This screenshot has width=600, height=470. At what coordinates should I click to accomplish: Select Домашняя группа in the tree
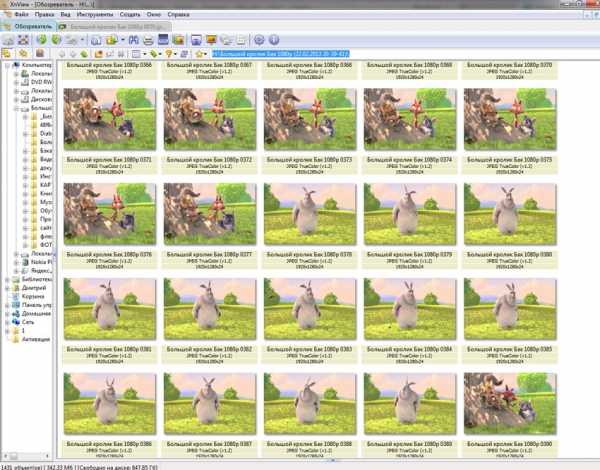pos(36,314)
